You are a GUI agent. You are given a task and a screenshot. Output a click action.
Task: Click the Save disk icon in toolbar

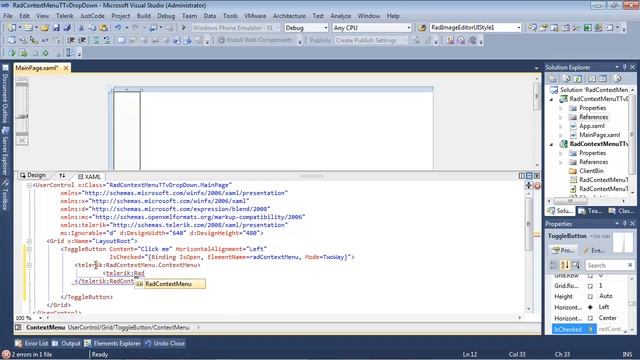pos(56,28)
